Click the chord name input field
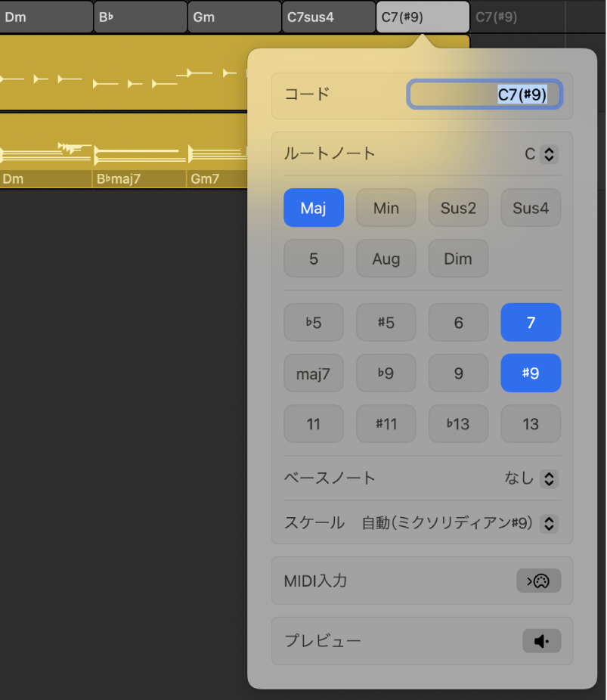The width and height of the screenshot is (607, 700). pyautogui.click(x=484, y=94)
